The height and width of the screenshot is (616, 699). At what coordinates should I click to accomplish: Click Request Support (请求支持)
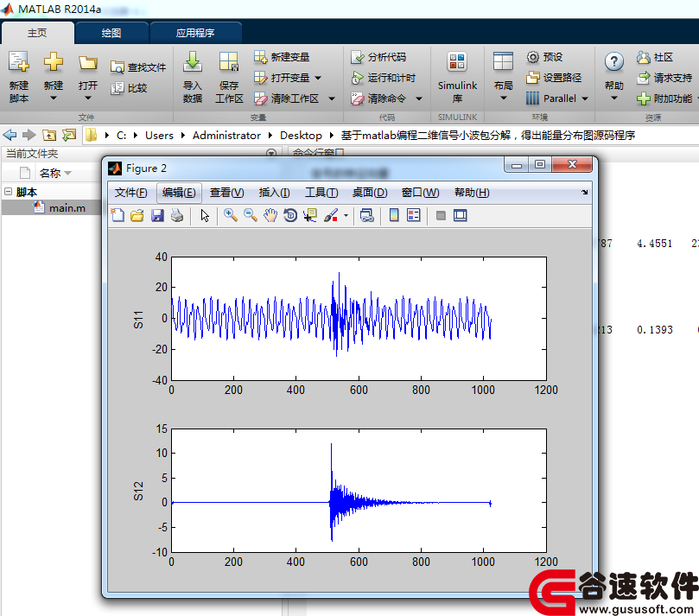664,78
